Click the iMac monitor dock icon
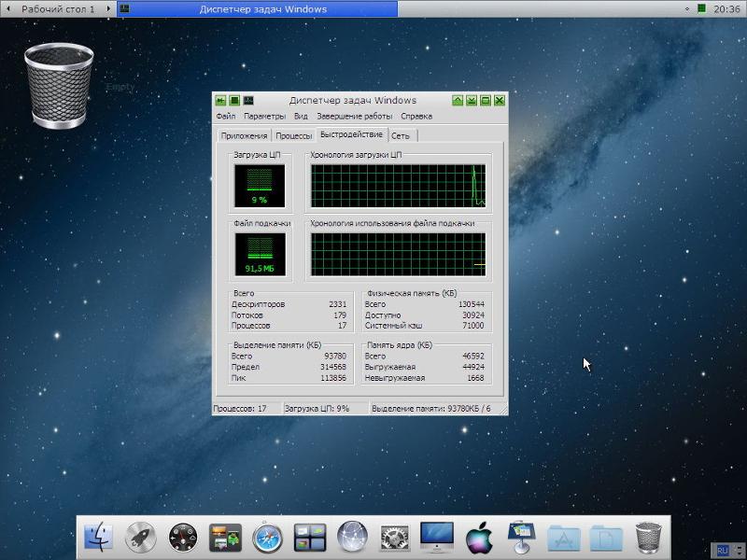747x560 pixels. 437,538
